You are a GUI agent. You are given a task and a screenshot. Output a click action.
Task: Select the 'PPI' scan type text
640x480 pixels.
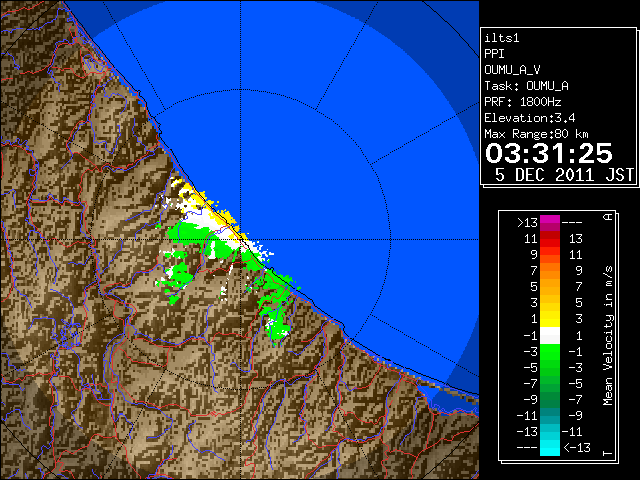pos(494,54)
